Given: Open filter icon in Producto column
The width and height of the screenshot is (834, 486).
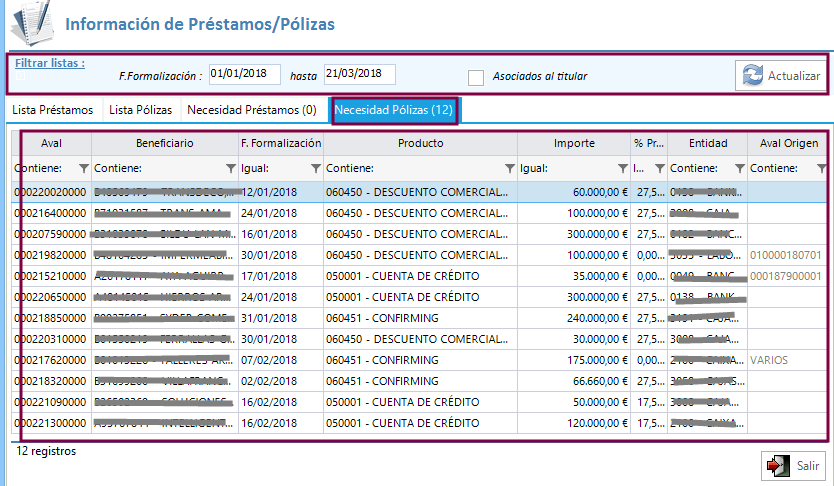Looking at the screenshot, I should point(510,169).
